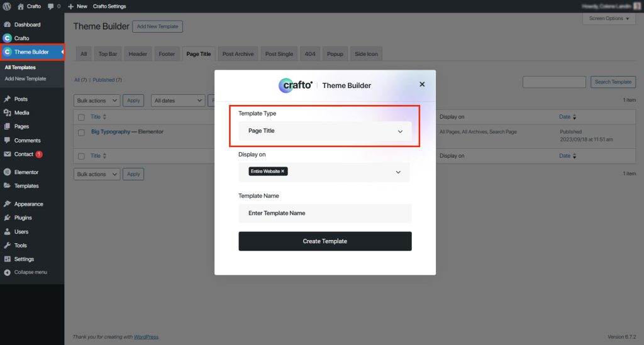
Task: Remove Entire Website tag
Action: [x=282, y=172]
